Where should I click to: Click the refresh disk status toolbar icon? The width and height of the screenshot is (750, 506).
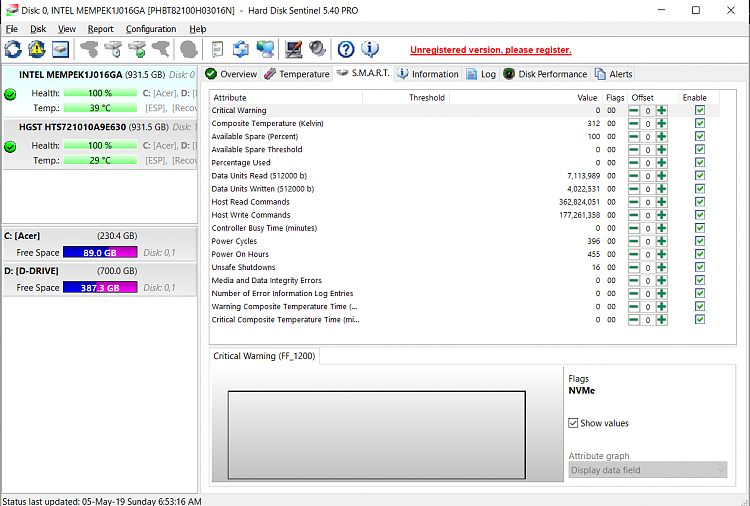point(13,49)
